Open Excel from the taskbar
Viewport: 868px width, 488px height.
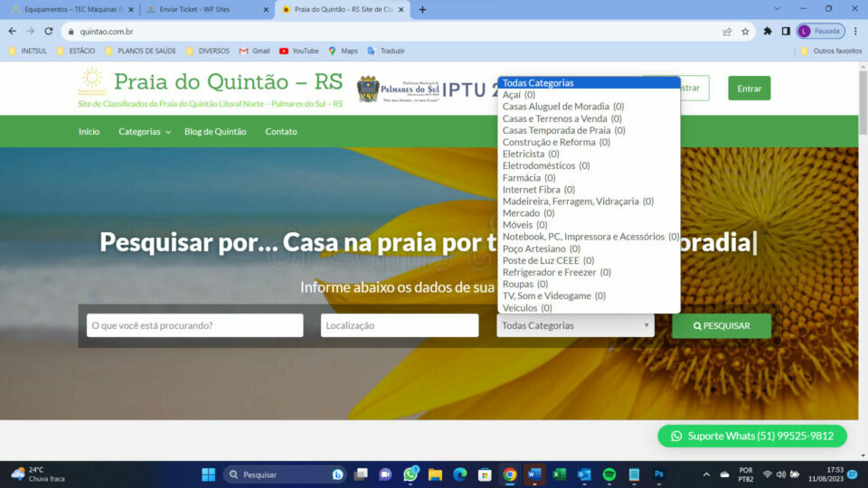coord(559,474)
